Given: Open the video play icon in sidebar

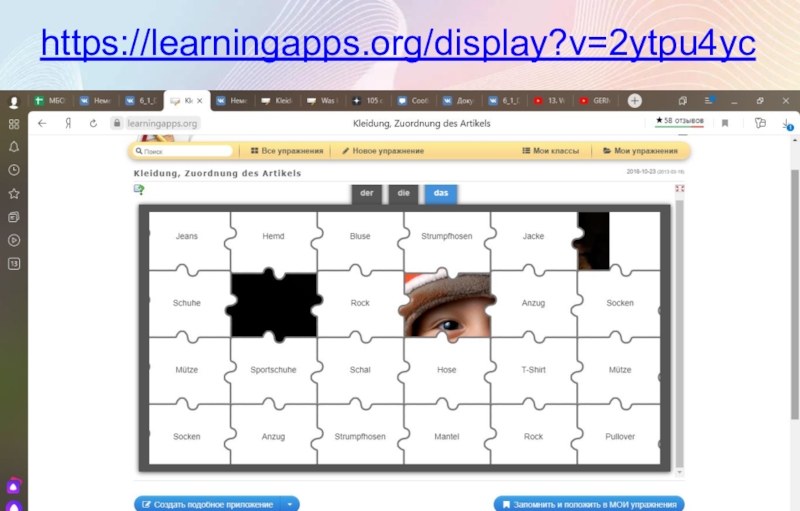Looking at the screenshot, I should (x=14, y=240).
